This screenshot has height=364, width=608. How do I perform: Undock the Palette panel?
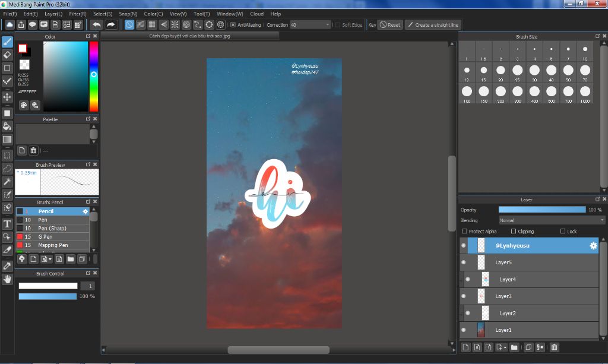tap(88, 119)
